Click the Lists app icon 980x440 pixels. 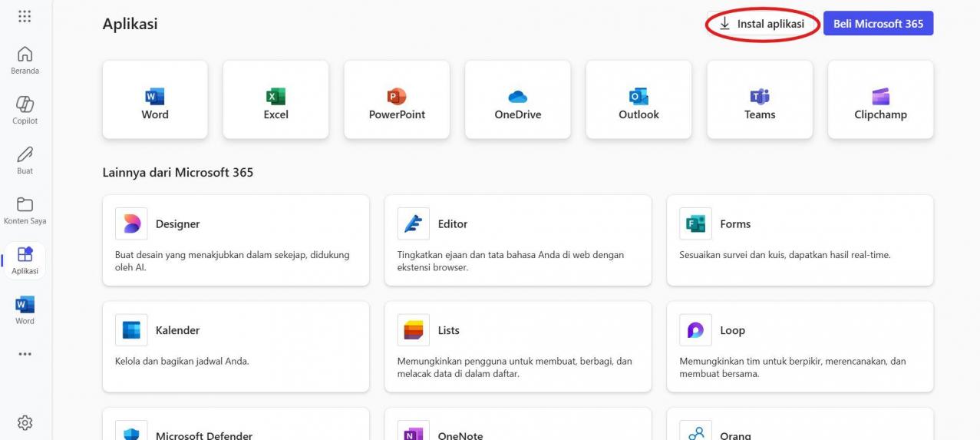pos(414,330)
